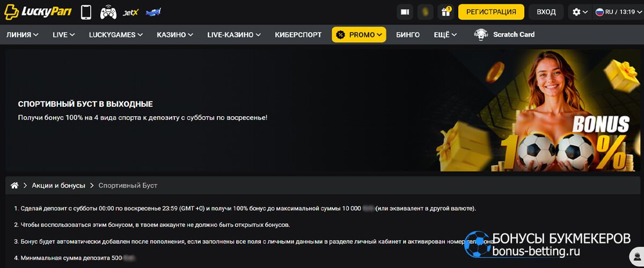Open the mobile app phone icon
The width and height of the screenshot is (644, 268).
(x=86, y=12)
